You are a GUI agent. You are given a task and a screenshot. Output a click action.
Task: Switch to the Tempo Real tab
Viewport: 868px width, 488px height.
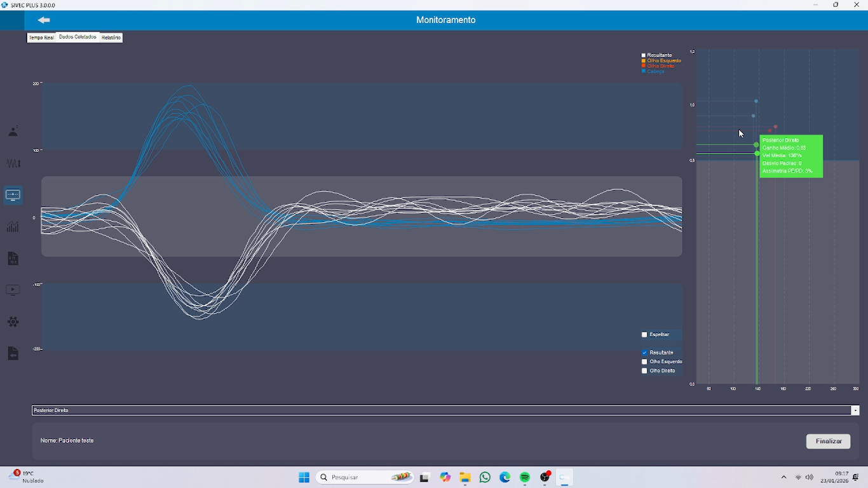[41, 38]
